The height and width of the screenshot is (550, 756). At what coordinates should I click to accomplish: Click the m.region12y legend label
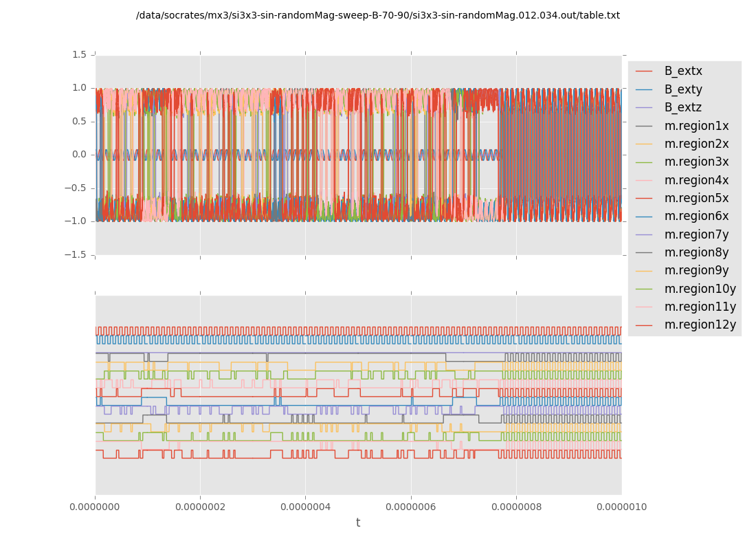tap(700, 324)
